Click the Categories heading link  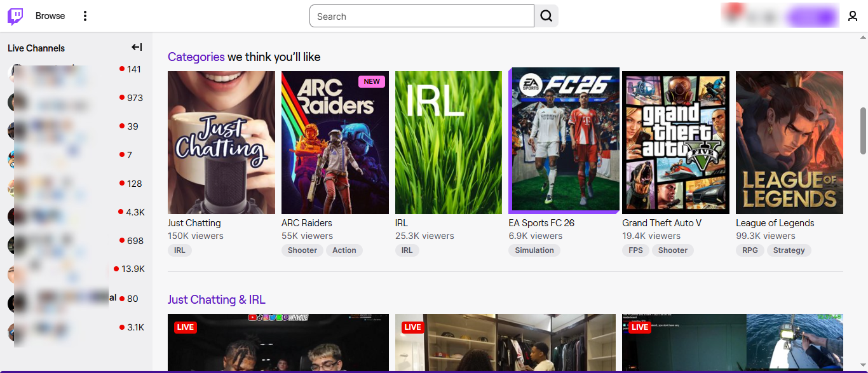pyautogui.click(x=196, y=57)
